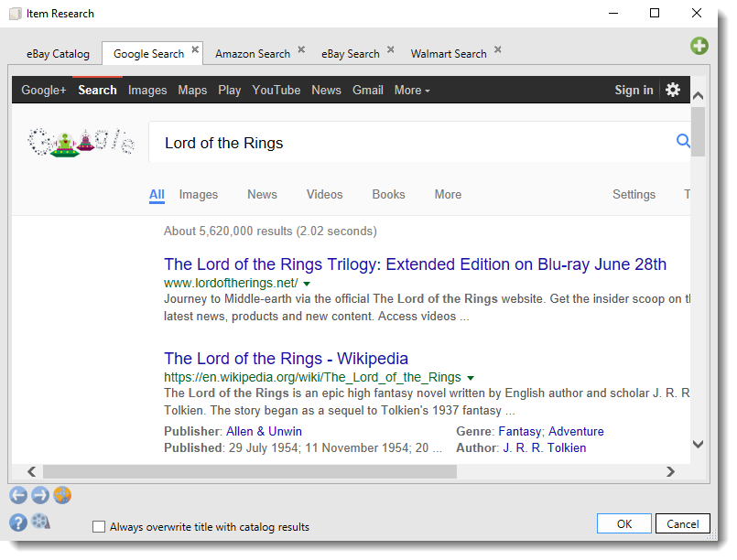Switch to the Amazon Search tab

(x=253, y=54)
